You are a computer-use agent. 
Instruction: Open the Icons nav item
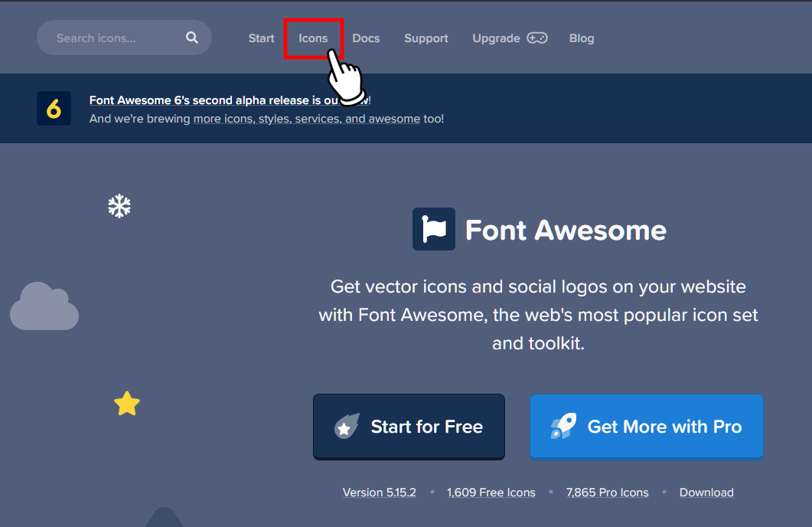pos(313,38)
